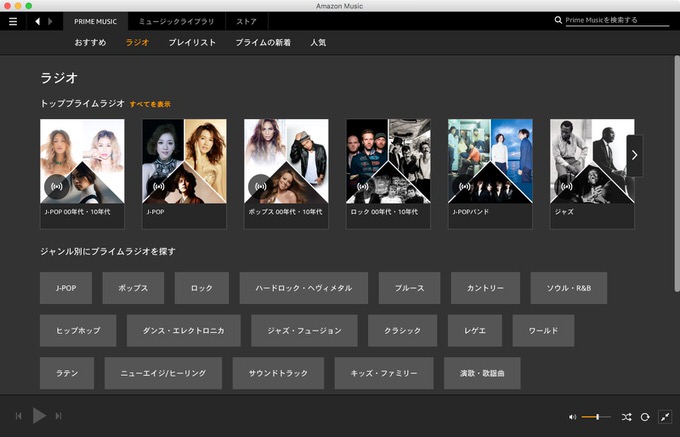Screen dimensions: 680x437
Task: Choose ヒップホップ genre button
Action: [x=78, y=330]
